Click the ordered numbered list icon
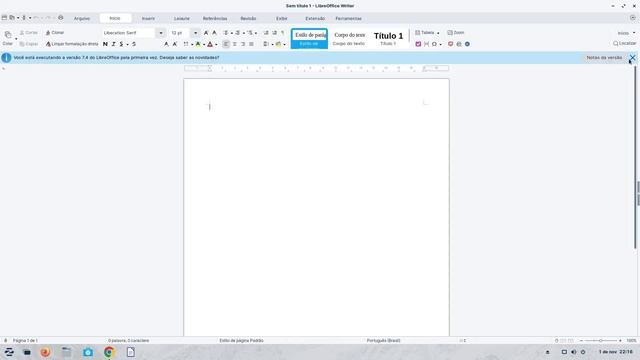Image resolution: width=640 pixels, height=360 pixels. click(238, 33)
